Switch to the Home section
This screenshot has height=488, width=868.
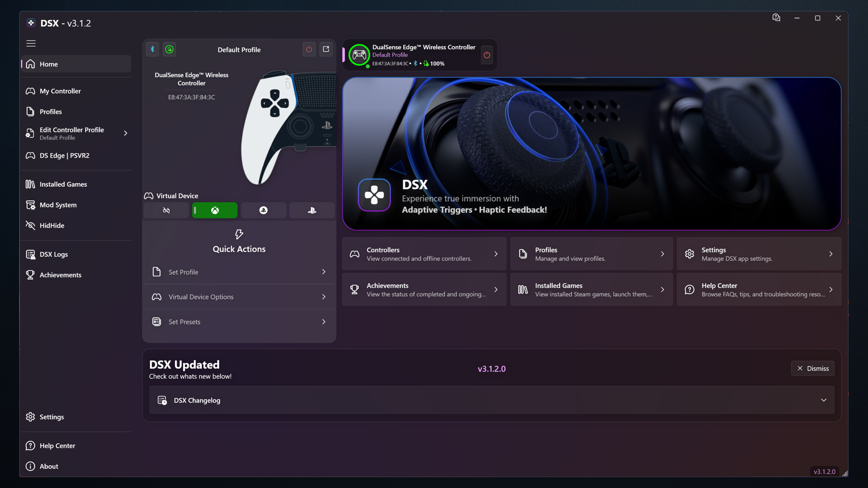[x=49, y=64]
